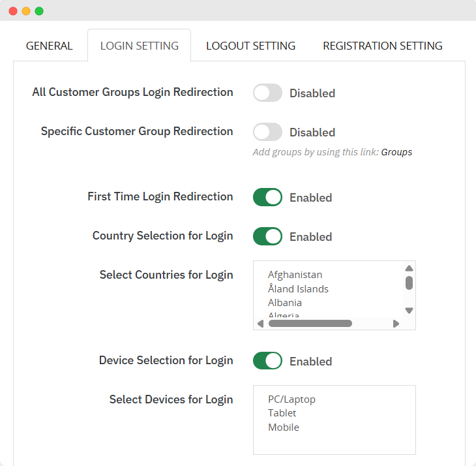Open the Logout Setting tab
The width and height of the screenshot is (476, 466).
tap(250, 46)
